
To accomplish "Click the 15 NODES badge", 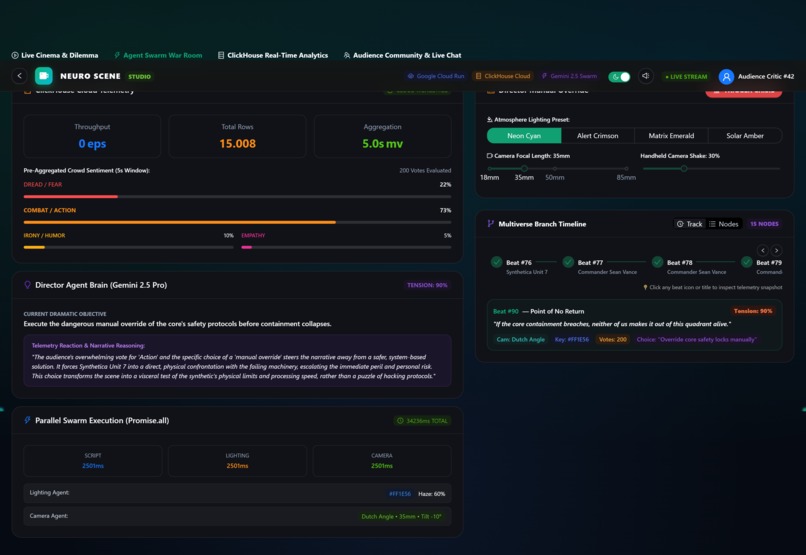I will [x=764, y=224].
